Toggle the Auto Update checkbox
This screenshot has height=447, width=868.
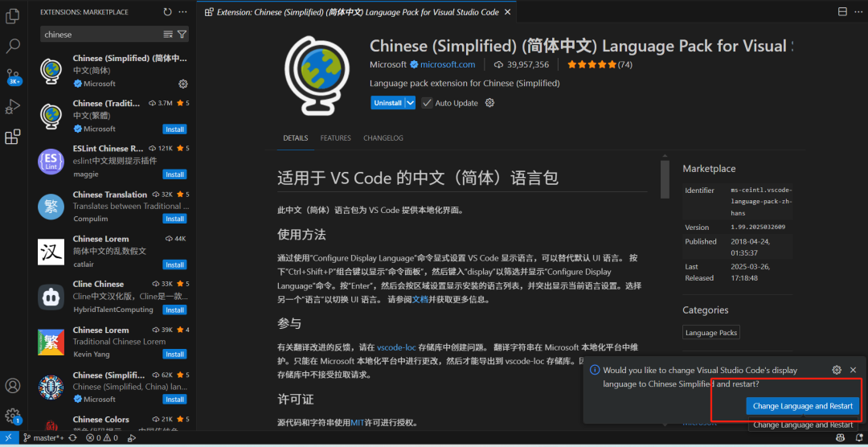pyautogui.click(x=426, y=103)
